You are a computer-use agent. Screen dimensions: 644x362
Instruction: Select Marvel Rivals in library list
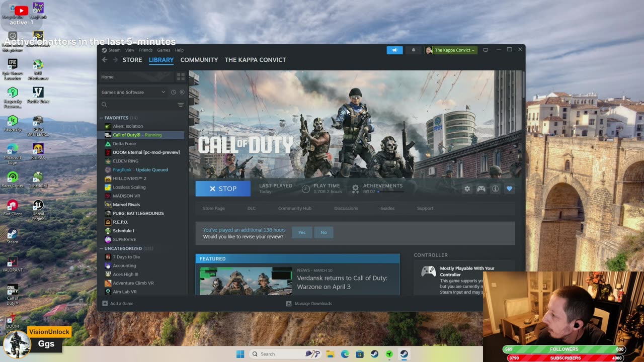(x=126, y=205)
